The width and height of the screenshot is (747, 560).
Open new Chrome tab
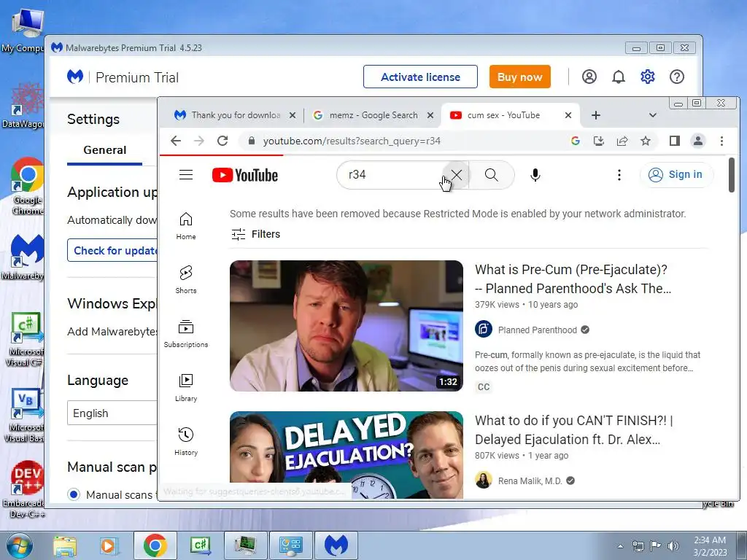595,115
